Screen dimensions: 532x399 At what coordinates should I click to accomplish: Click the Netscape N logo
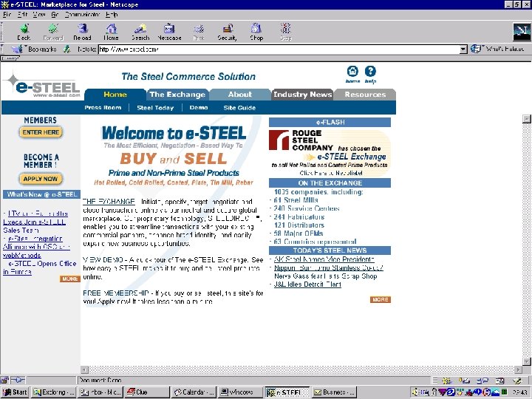(x=522, y=32)
